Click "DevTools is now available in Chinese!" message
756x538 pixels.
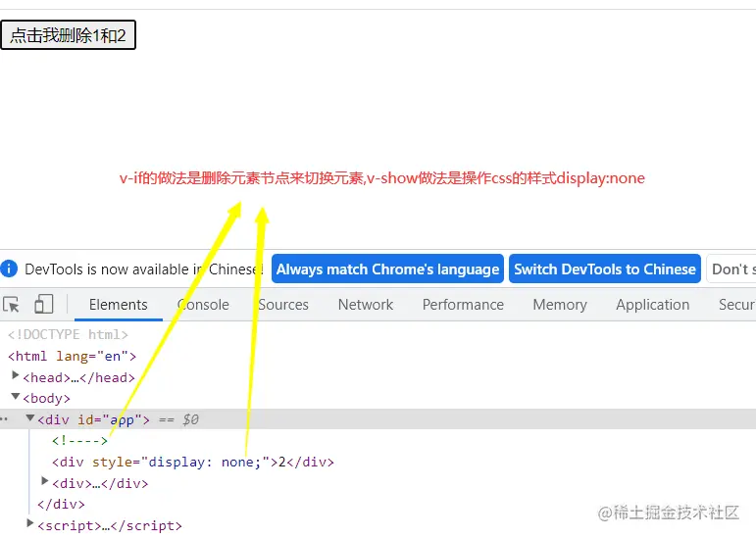pyautogui.click(x=144, y=269)
